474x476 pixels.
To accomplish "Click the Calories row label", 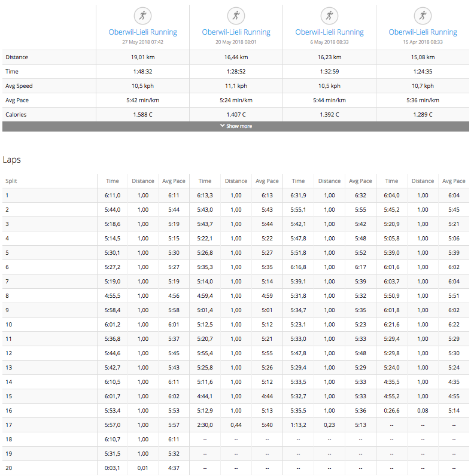I will [x=16, y=114].
